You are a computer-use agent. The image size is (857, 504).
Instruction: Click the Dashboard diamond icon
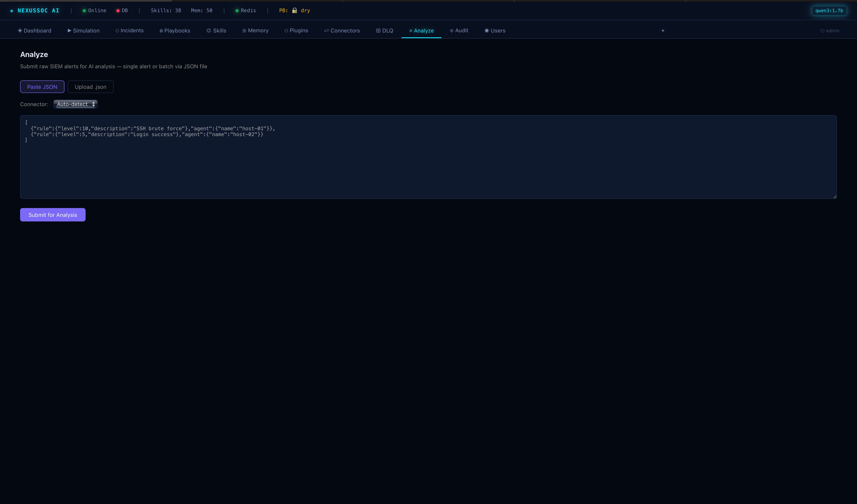pos(20,30)
